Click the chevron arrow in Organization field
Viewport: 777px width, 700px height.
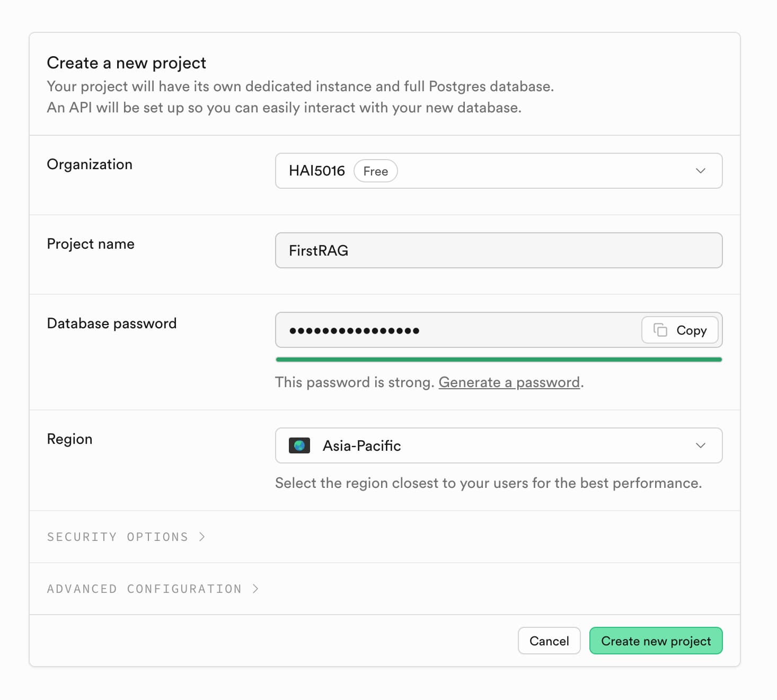700,171
